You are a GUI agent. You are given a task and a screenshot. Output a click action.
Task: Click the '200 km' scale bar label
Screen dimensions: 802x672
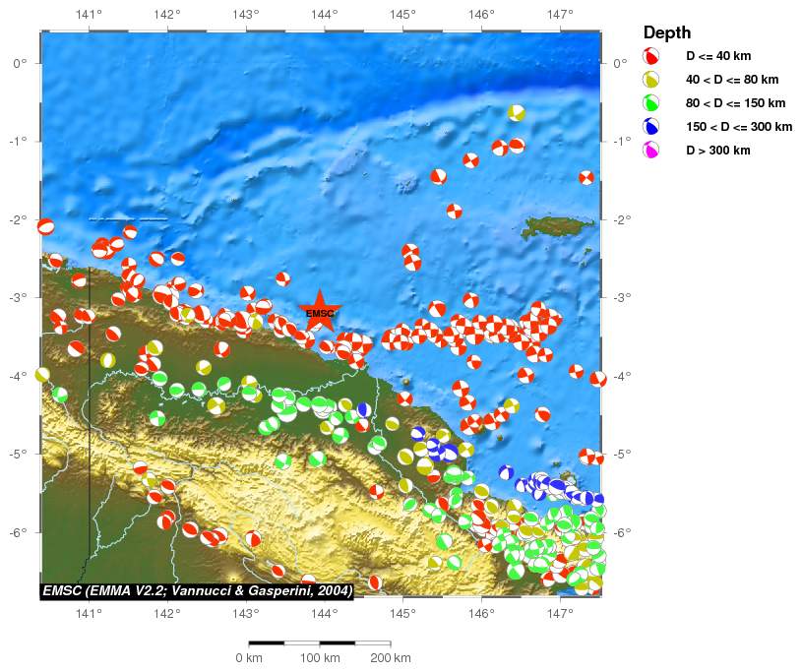392,657
